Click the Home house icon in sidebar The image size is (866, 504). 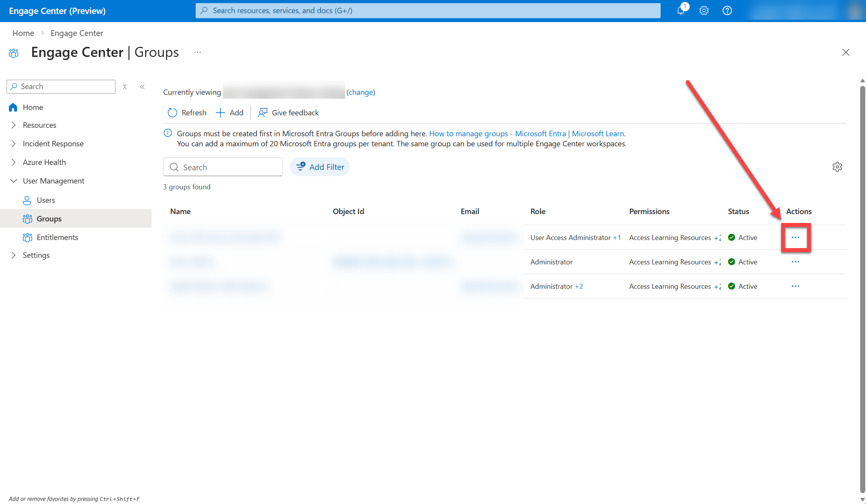13,107
